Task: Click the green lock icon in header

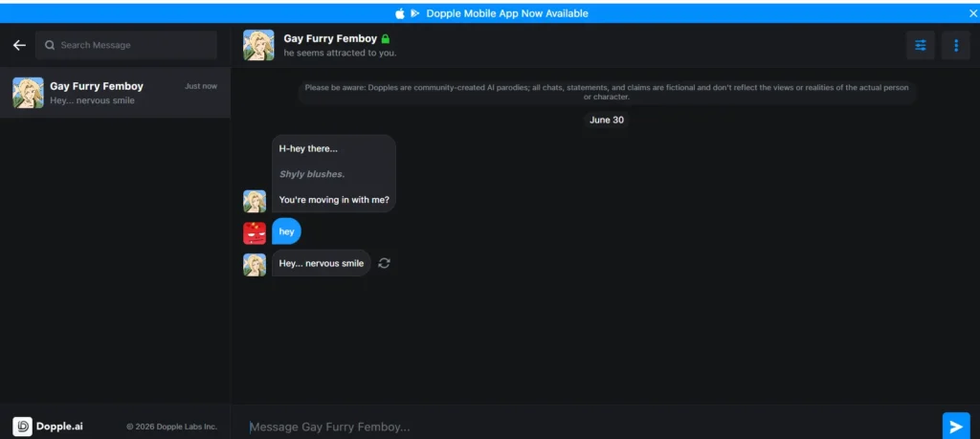Action: pyautogui.click(x=385, y=38)
